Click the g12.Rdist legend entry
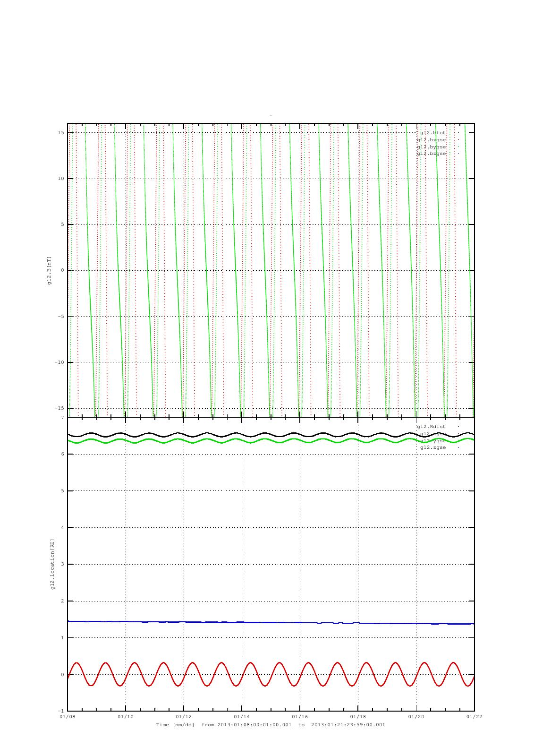Viewport: 534px width, 756px height. pyautogui.click(x=432, y=427)
